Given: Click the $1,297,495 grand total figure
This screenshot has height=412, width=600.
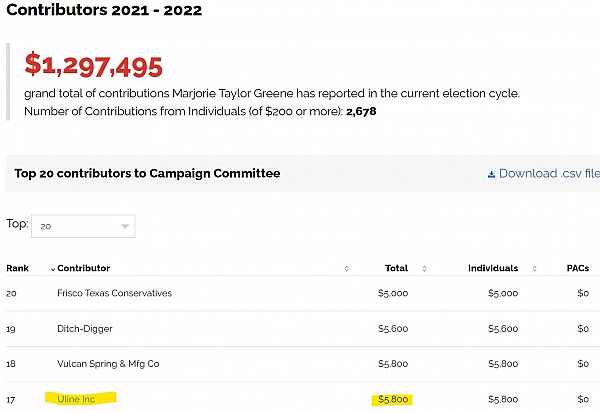Looking at the screenshot, I should point(93,66).
